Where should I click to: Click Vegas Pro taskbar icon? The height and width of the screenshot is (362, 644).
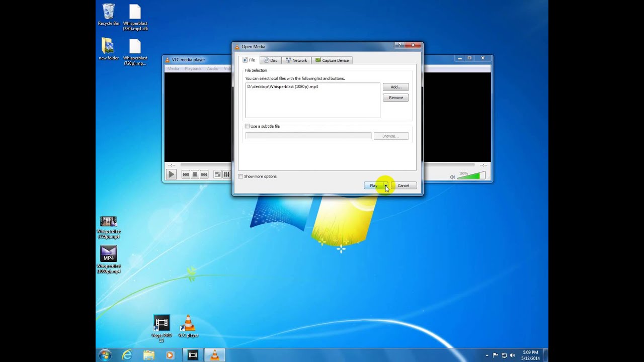click(193, 355)
